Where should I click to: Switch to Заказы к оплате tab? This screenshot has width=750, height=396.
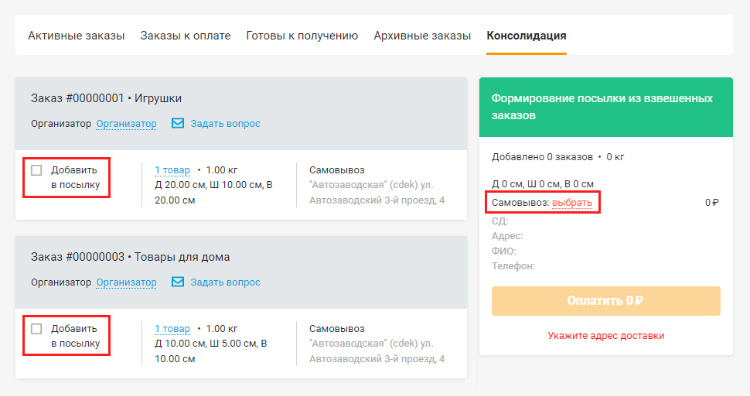(185, 36)
